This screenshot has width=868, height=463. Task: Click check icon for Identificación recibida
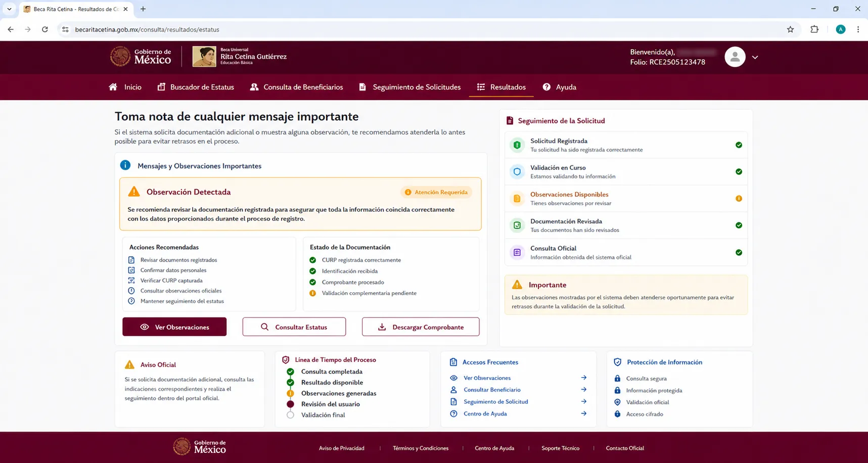pyautogui.click(x=313, y=271)
